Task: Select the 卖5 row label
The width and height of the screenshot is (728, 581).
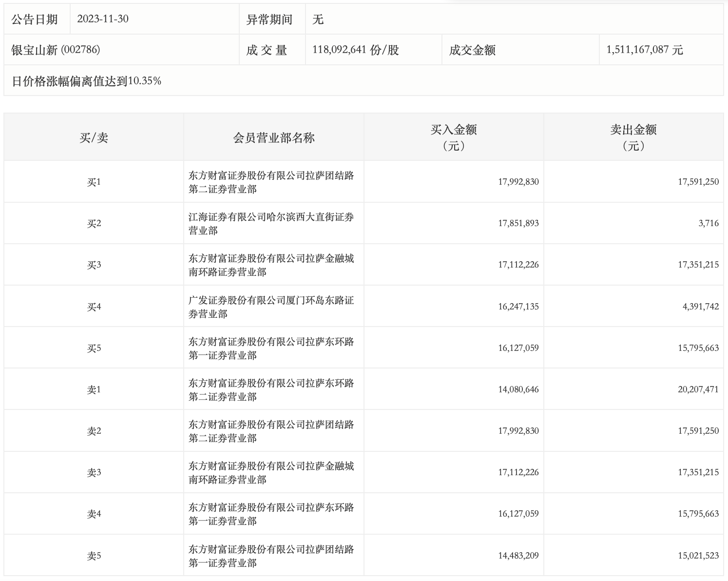Action: click(94, 556)
